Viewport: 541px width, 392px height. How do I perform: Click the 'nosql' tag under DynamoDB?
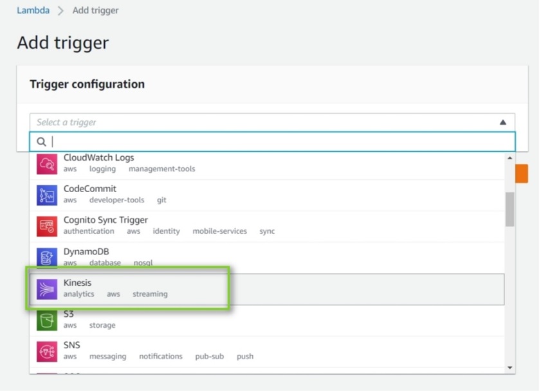(x=143, y=263)
